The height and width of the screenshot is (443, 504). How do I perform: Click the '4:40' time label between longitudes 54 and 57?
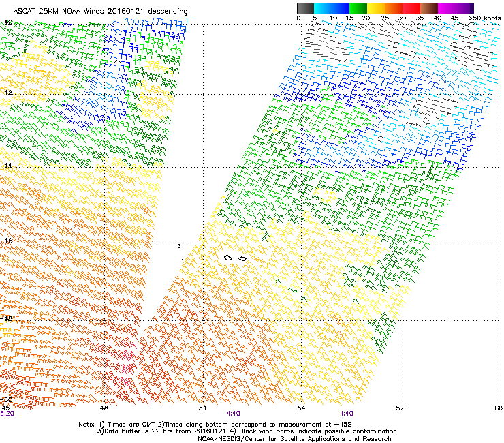(x=346, y=414)
